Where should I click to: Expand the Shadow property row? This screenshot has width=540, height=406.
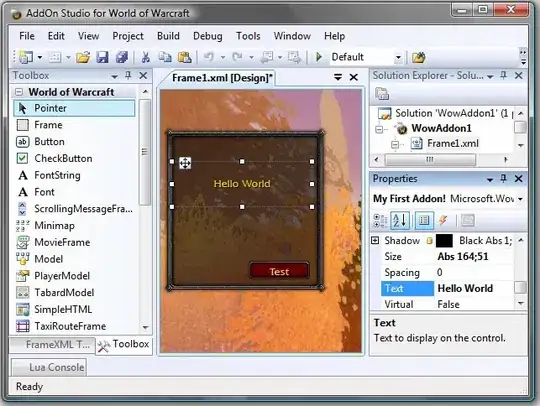pos(375,240)
